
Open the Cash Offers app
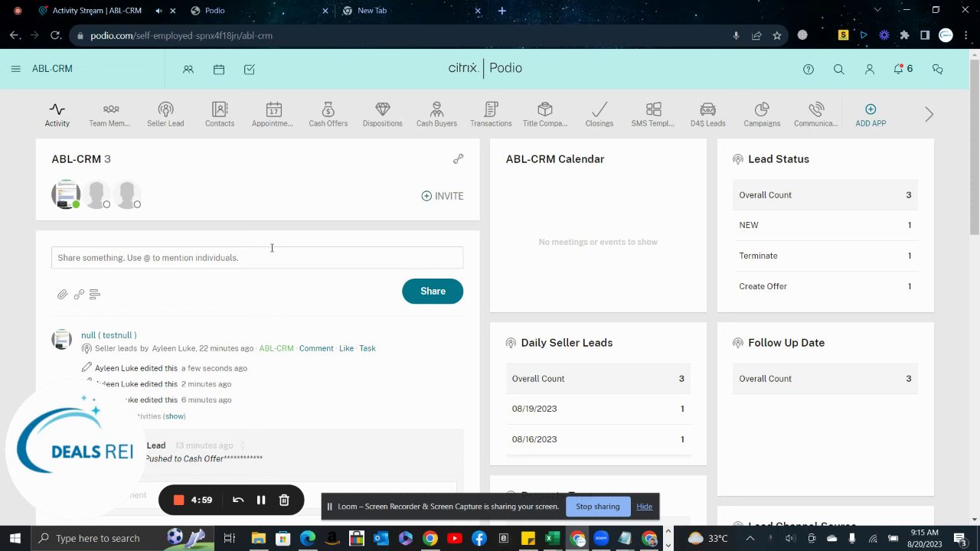click(328, 114)
